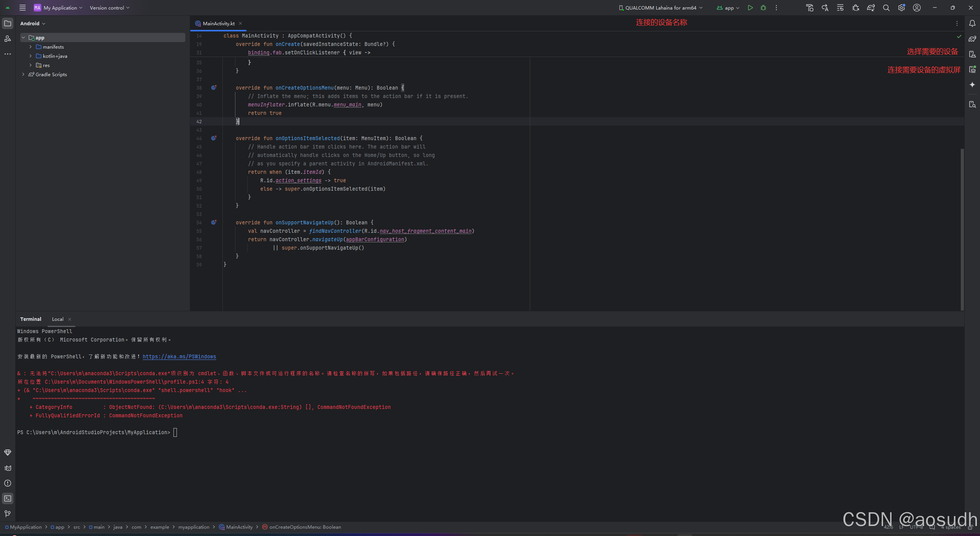The image size is (980, 536).
Task: Toggle the Project tool window folder icon
Action: point(8,23)
